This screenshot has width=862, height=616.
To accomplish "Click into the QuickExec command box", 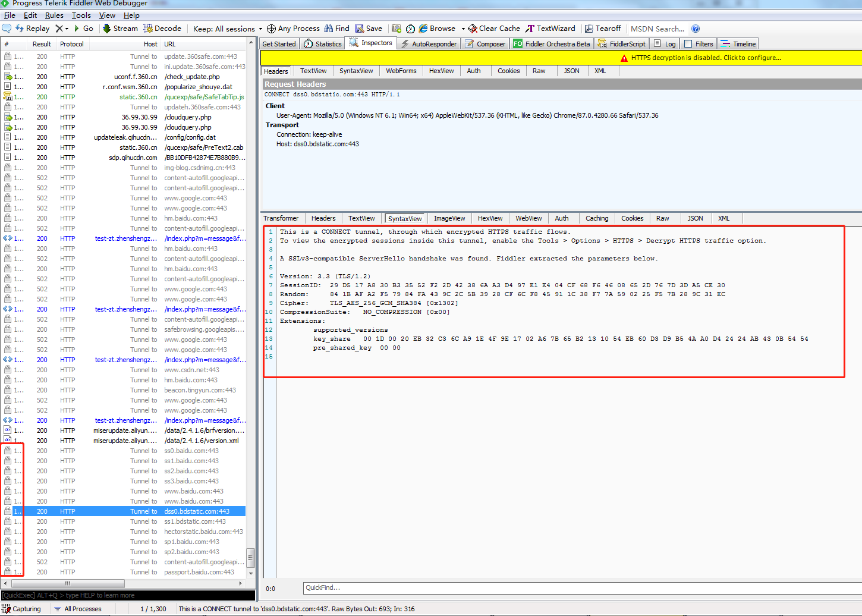I will (128, 595).
